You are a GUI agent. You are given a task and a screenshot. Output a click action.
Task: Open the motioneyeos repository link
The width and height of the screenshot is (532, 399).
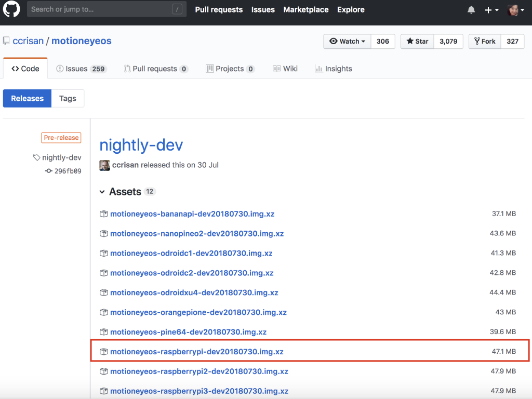(82, 41)
